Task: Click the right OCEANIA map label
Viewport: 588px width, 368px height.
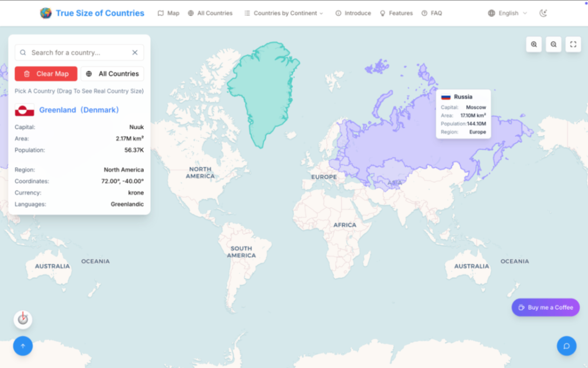Action: tap(515, 261)
